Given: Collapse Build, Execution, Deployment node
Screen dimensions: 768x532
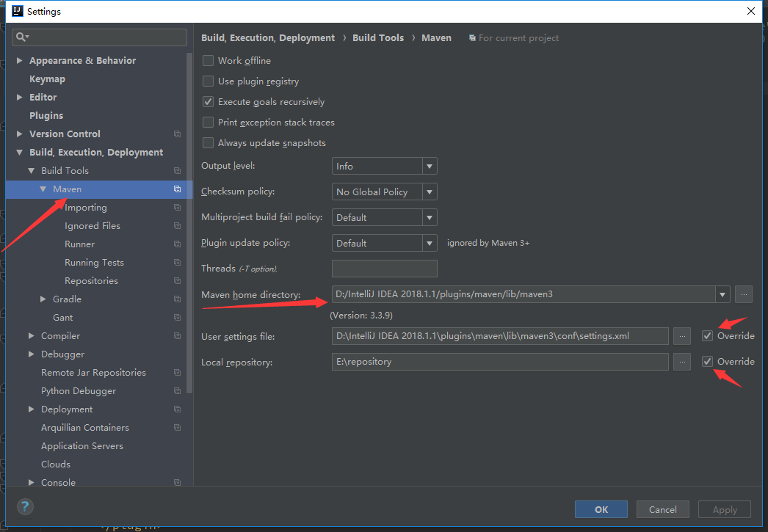Looking at the screenshot, I should tap(20, 152).
